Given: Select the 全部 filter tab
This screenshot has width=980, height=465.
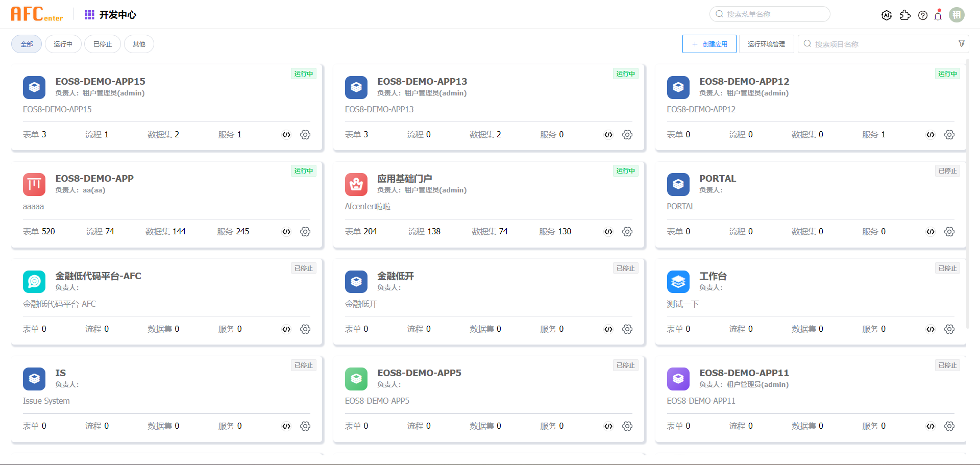Looking at the screenshot, I should (27, 44).
